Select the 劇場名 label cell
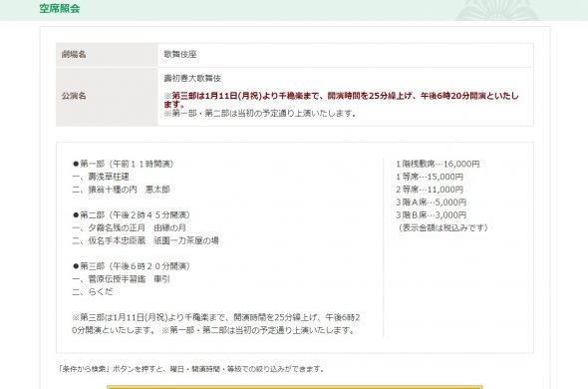The height and width of the screenshot is (389, 588). (107, 55)
